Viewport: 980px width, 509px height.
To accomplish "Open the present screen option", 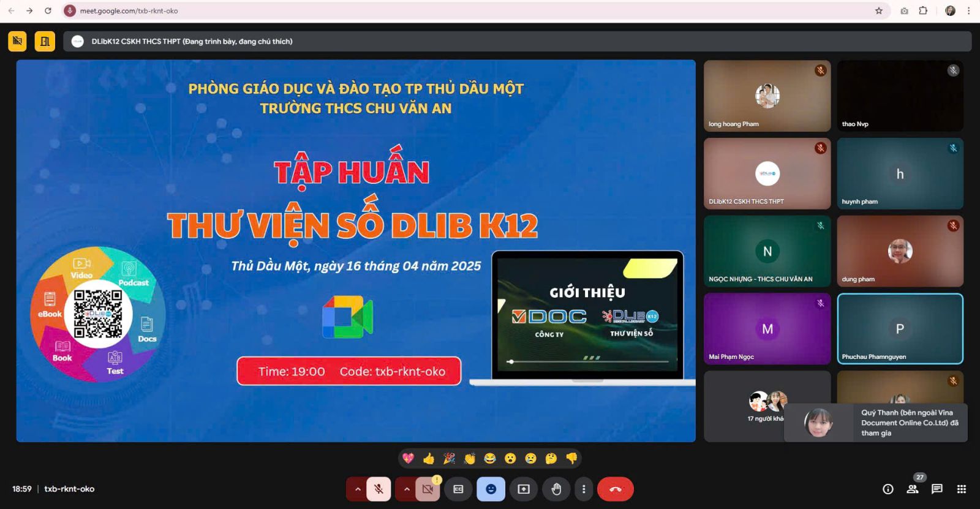I will pyautogui.click(x=524, y=489).
